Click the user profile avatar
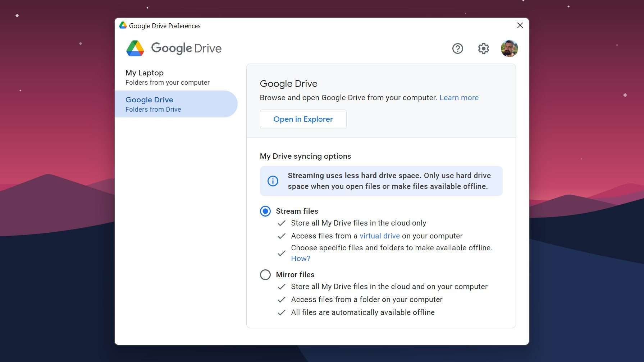Image resolution: width=644 pixels, height=362 pixels. [509, 48]
